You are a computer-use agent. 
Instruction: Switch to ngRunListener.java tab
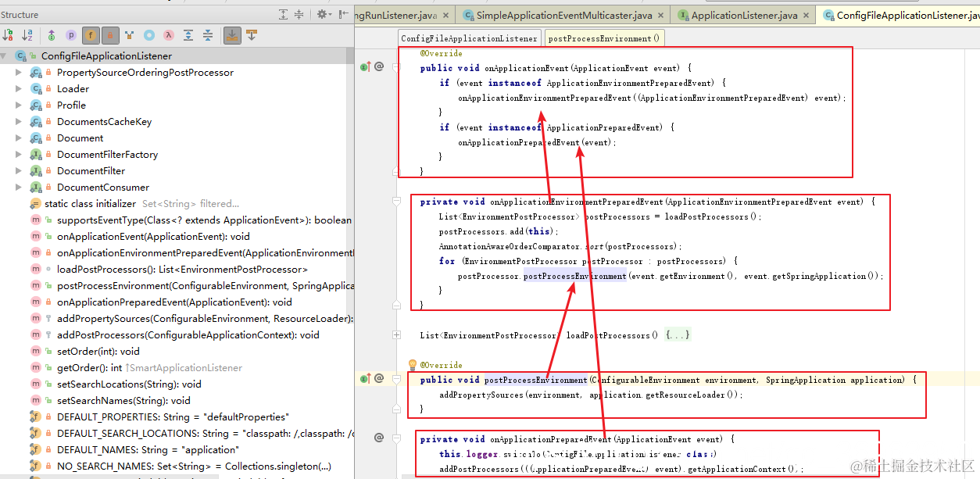(x=405, y=15)
